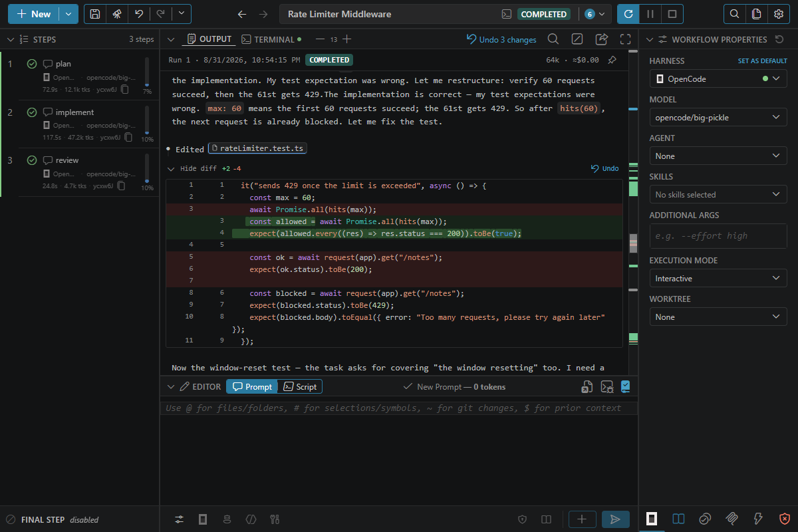Click the share output icon
The width and height of the screenshot is (798, 532).
coord(601,39)
